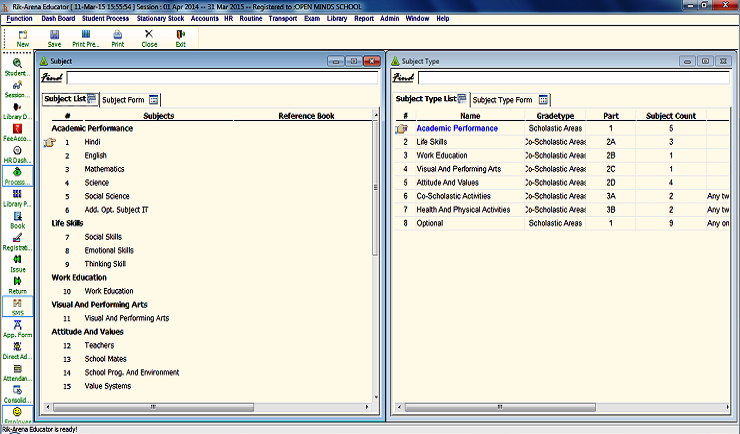
Task: Click the Save toolbar icon
Action: coord(54,38)
